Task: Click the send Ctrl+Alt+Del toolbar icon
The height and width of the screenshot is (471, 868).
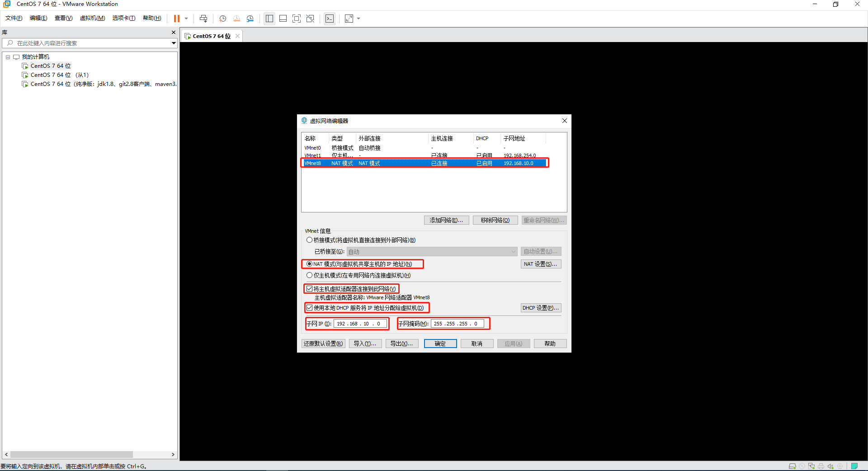Action: coord(203,19)
